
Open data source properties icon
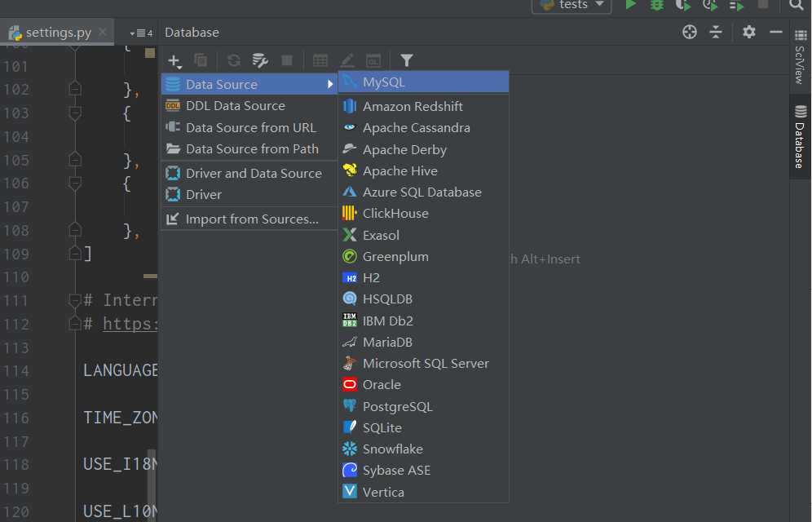pyautogui.click(x=260, y=60)
